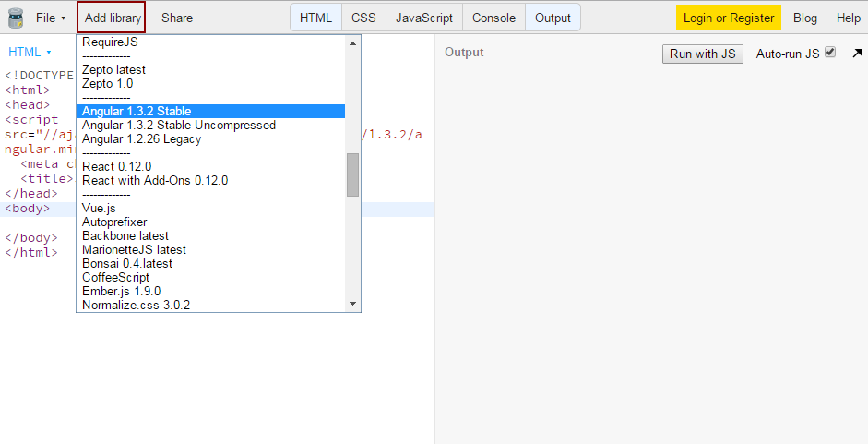This screenshot has width=868, height=444.
Task: Toggle the Output panel tab
Action: (x=553, y=18)
